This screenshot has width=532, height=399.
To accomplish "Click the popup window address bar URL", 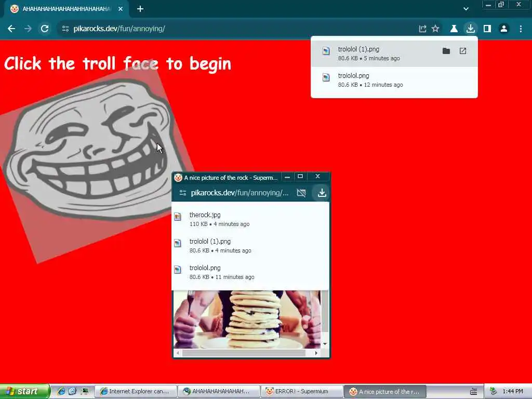I will pyautogui.click(x=240, y=193).
